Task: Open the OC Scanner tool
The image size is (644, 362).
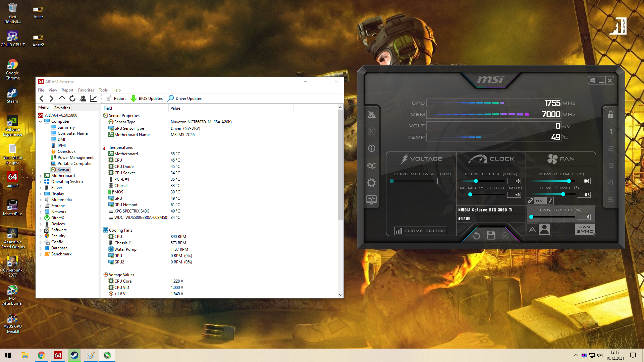Action: [371, 166]
